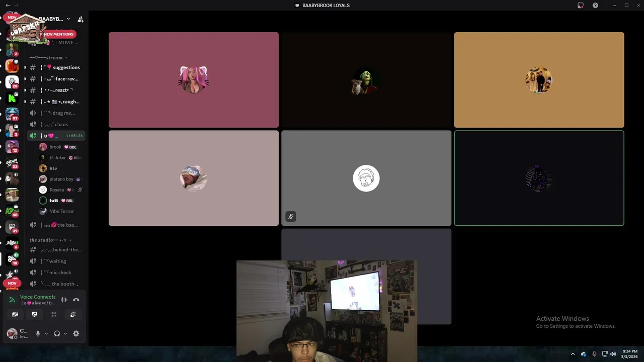
Task: Jump to NEW MENTIONS pill
Action: click(x=59, y=34)
